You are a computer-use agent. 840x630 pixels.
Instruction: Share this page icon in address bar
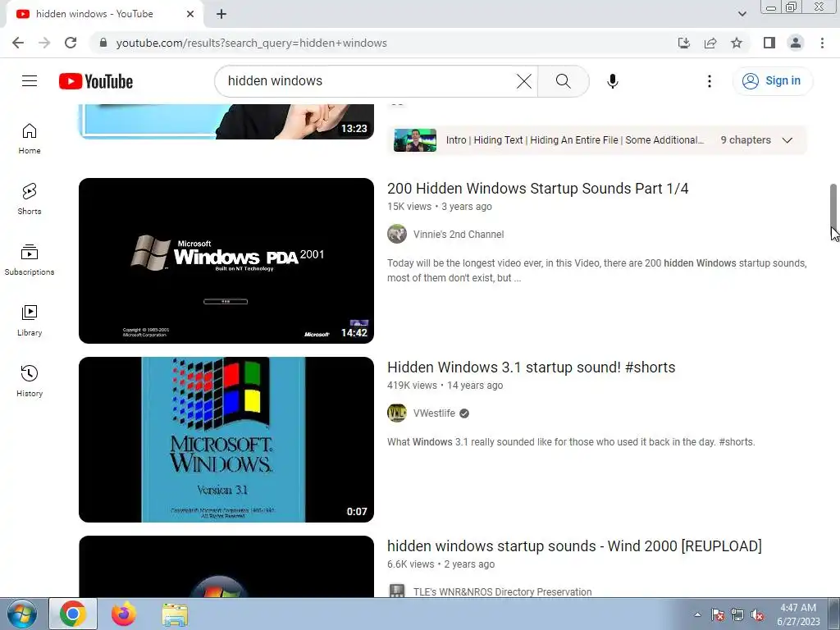(710, 43)
